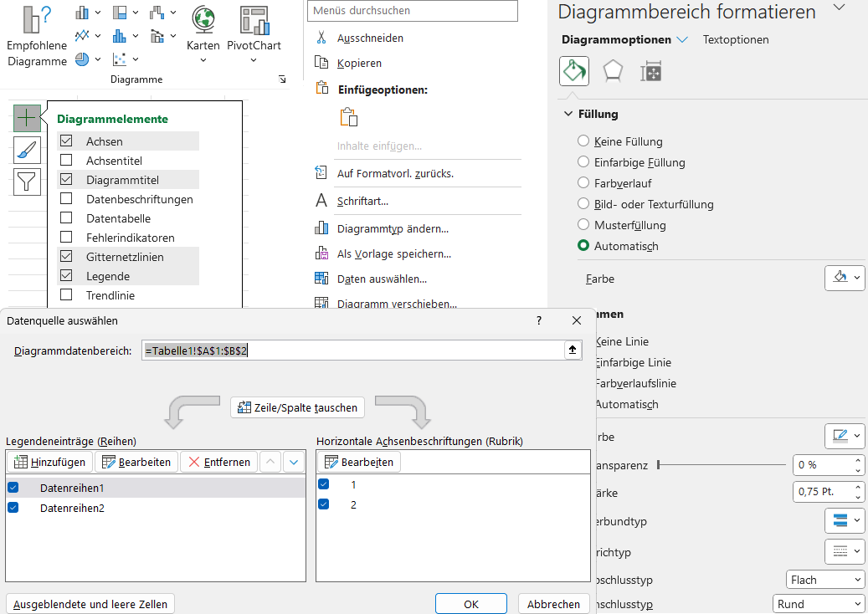Viewport: 868px width, 614px height.
Task: Uncheck Datenreihen1 series checkbox
Action: (13, 488)
